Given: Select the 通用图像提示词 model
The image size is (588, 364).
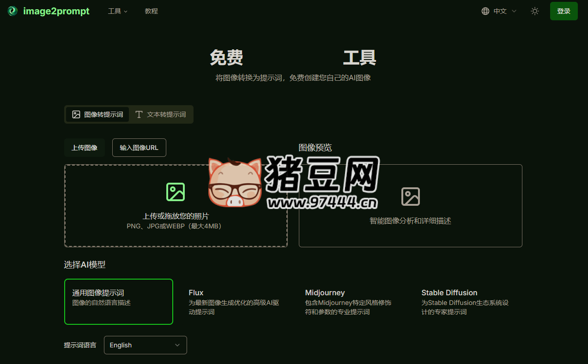Looking at the screenshot, I should pos(119,302).
